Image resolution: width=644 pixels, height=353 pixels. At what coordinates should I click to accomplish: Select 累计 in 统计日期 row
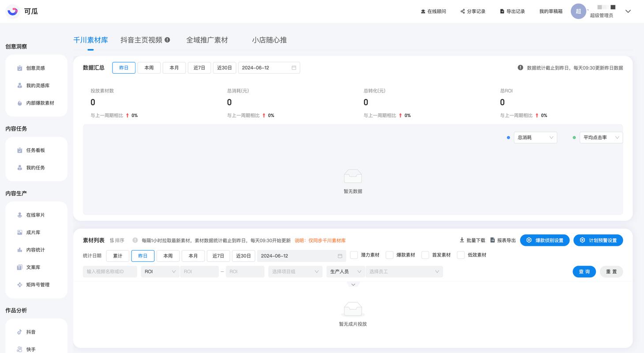118,256
